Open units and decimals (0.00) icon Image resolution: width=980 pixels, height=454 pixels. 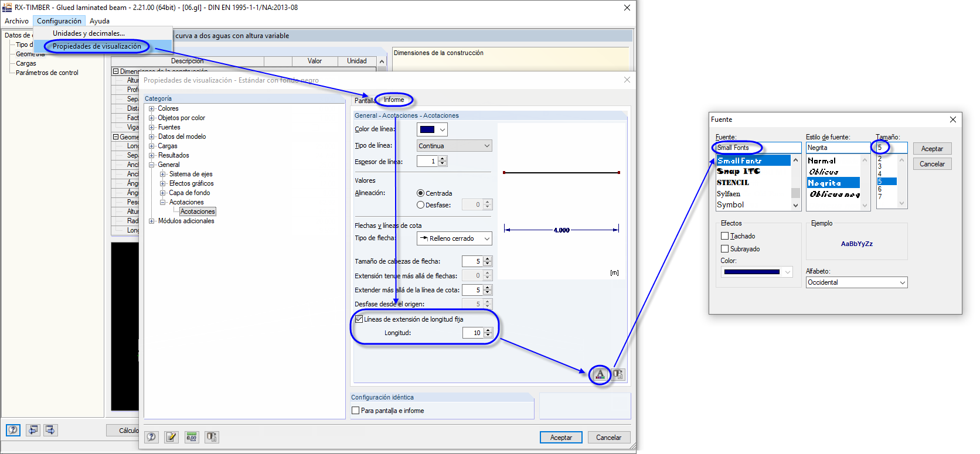point(192,437)
